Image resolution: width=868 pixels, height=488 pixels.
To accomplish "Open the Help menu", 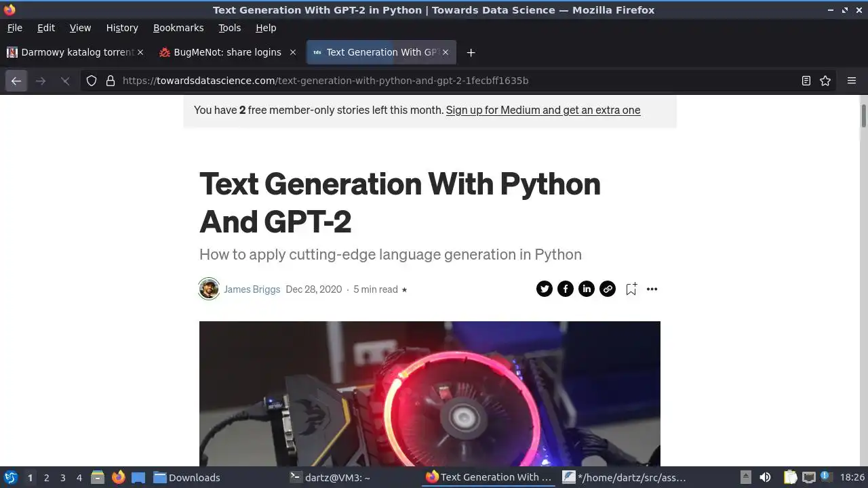I will 266,28.
